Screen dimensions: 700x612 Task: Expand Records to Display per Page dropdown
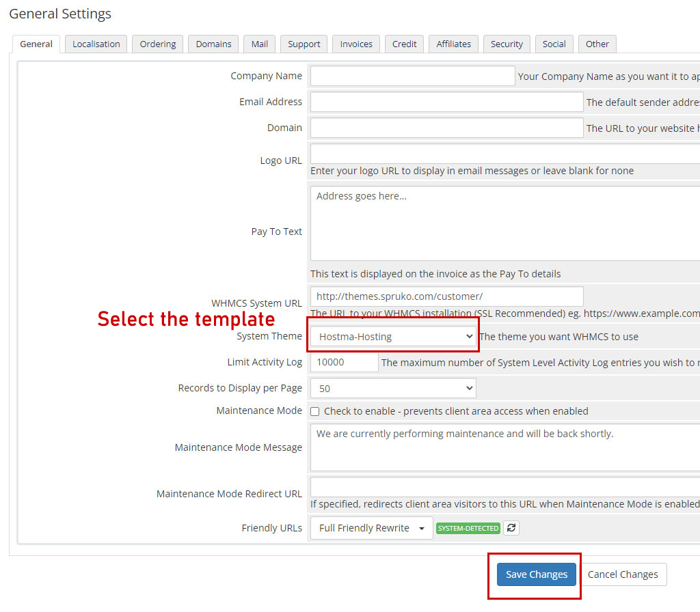(x=393, y=388)
